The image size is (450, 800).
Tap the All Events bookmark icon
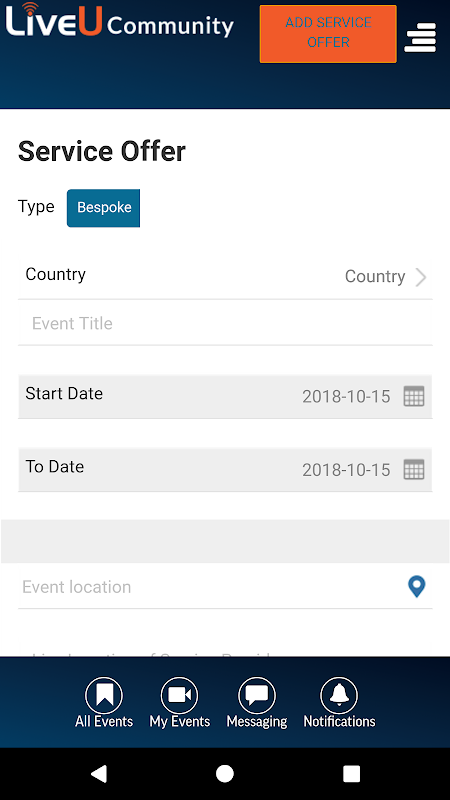coord(104,695)
